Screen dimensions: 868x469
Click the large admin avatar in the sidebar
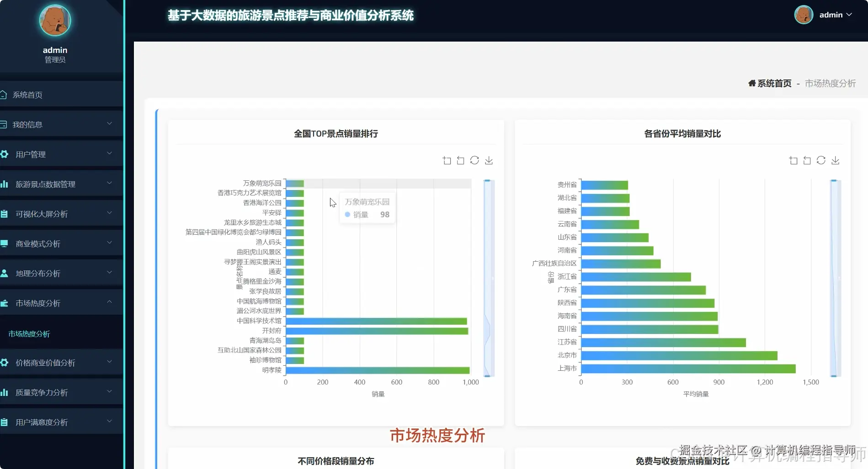tap(55, 21)
